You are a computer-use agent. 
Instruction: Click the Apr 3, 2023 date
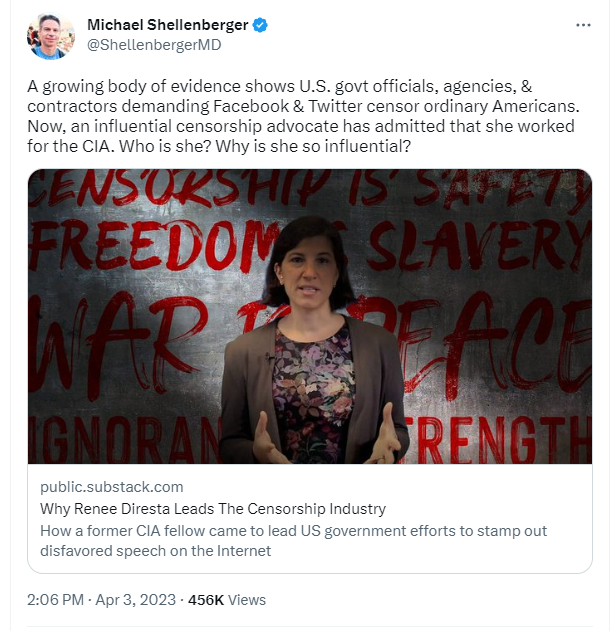[x=136, y=600]
